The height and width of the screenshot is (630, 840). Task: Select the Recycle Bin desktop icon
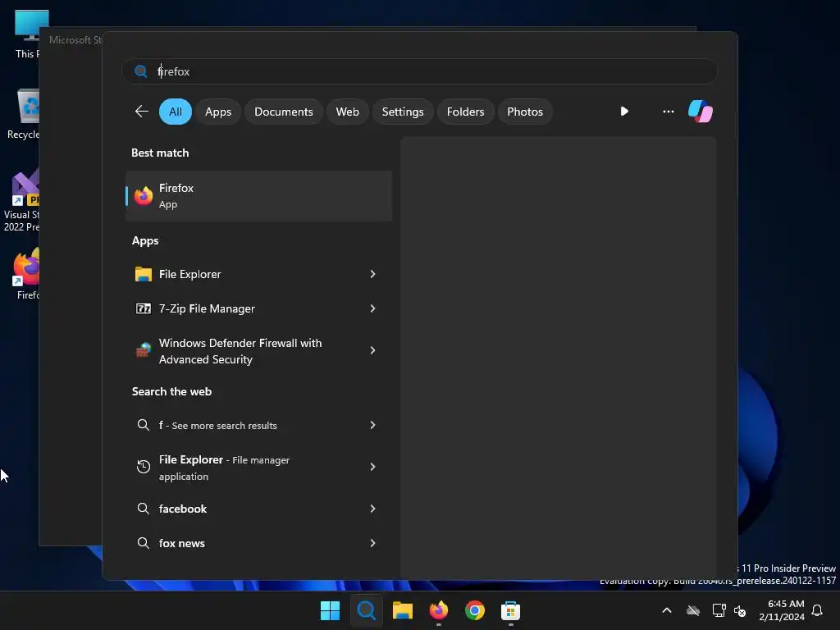pyautogui.click(x=24, y=115)
